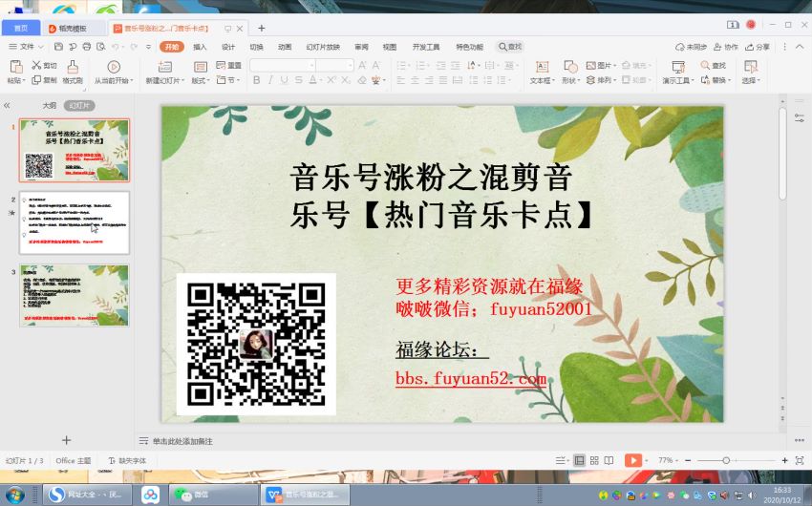Click the Print icon in quick access toolbar
Screen dimensions: 812x506
(87, 47)
